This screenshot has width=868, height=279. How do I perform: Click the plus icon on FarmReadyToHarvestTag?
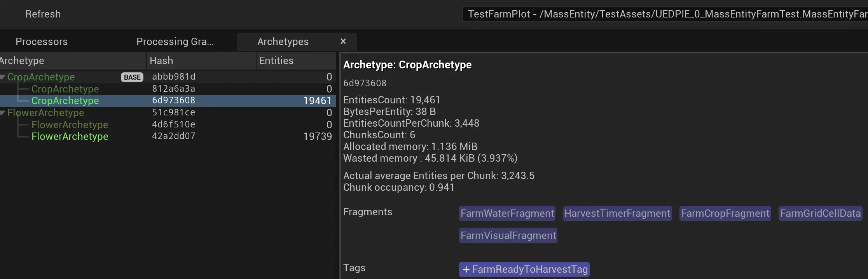point(466,270)
